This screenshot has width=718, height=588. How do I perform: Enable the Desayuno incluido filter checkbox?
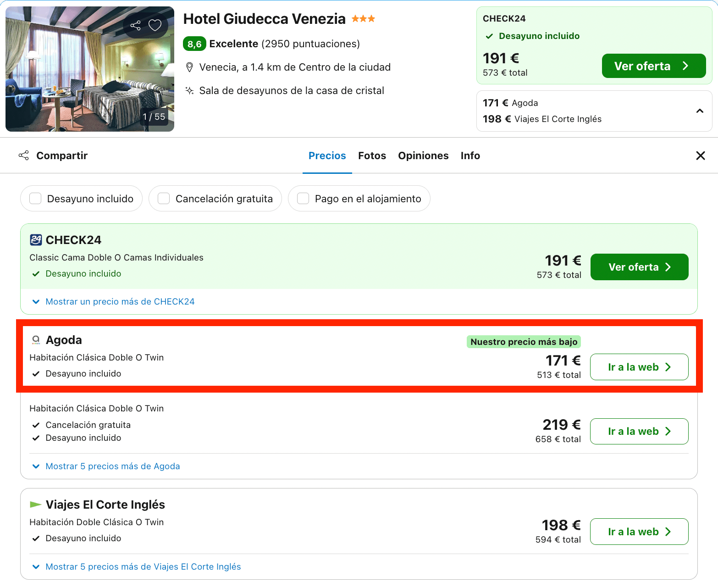point(35,199)
